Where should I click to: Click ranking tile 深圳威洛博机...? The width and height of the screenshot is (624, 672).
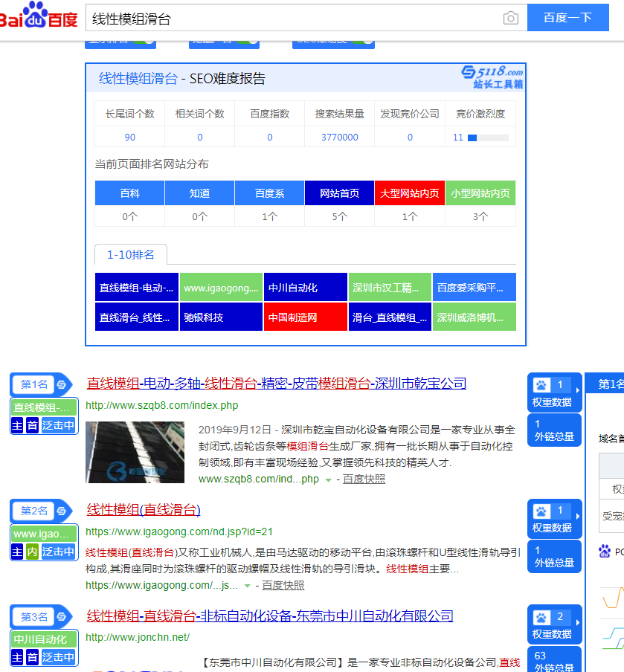tap(475, 317)
